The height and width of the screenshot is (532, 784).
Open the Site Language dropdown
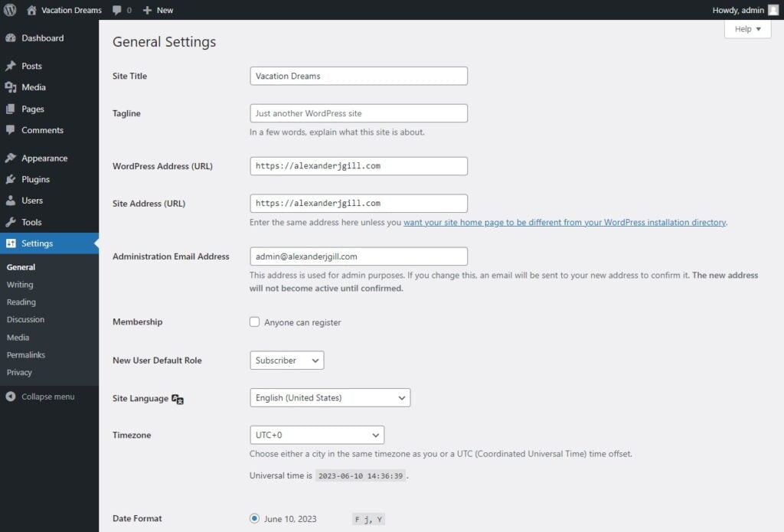[330, 398]
